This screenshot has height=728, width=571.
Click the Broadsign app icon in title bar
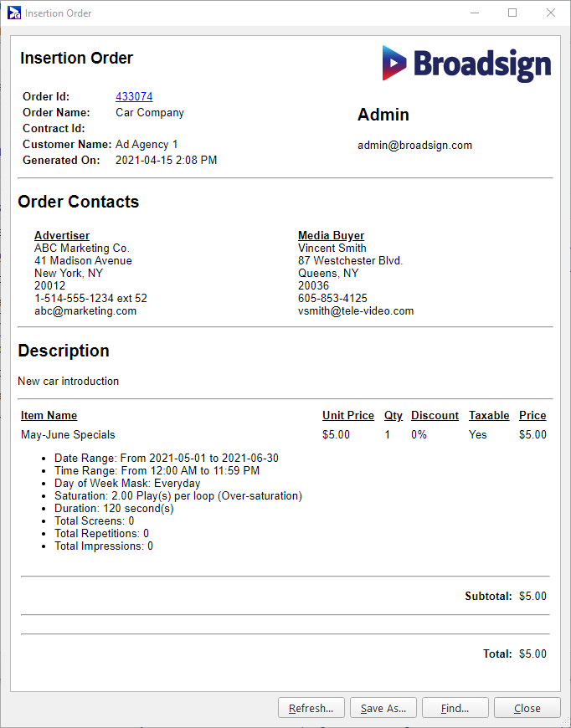coord(14,13)
